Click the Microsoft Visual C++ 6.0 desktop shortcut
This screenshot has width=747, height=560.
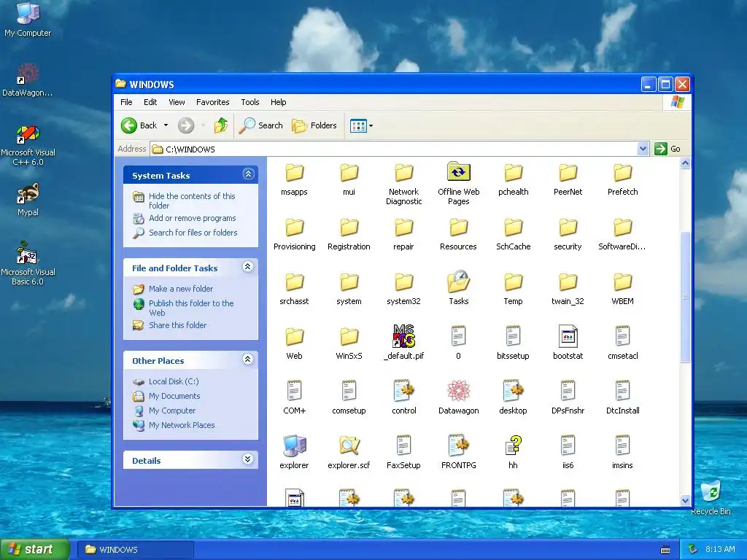pos(28,145)
